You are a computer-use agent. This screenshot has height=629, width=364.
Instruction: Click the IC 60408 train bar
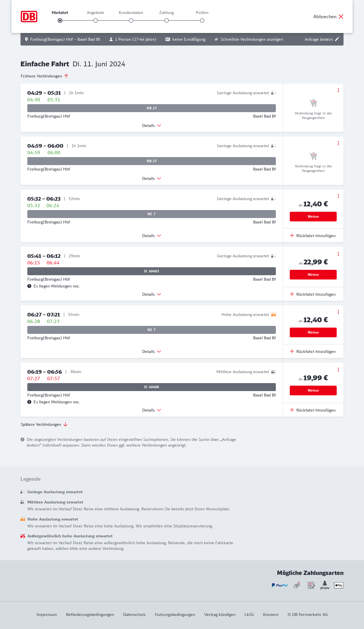[152, 387]
